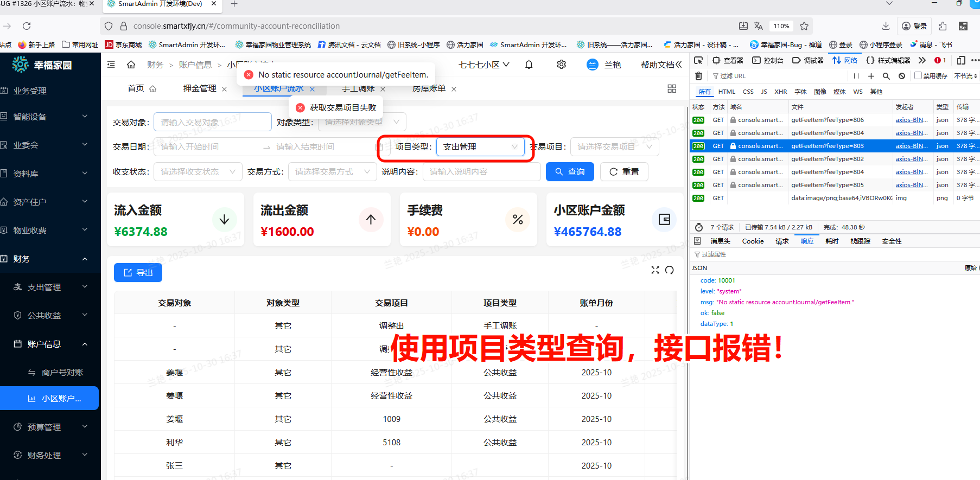
Task: Toggle the 原始 raw JSON switch
Action: pyautogui.click(x=971, y=268)
